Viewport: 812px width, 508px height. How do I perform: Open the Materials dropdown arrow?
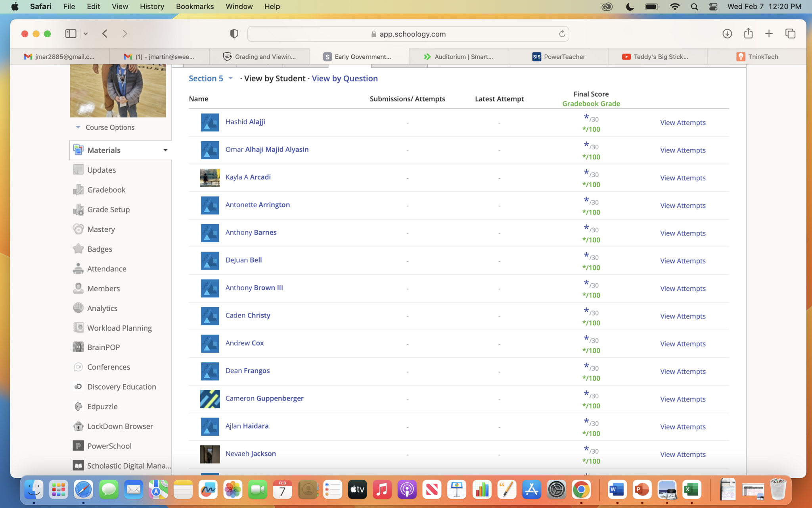[x=165, y=150]
